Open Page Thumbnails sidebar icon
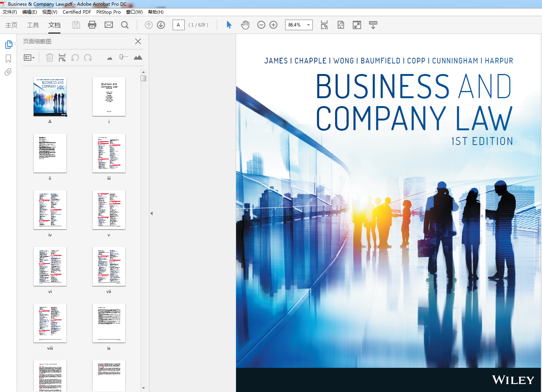This screenshot has width=542, height=392. (x=9, y=45)
